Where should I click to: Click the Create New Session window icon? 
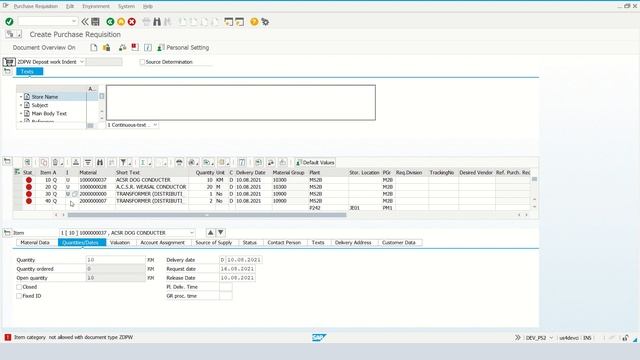(x=229, y=22)
